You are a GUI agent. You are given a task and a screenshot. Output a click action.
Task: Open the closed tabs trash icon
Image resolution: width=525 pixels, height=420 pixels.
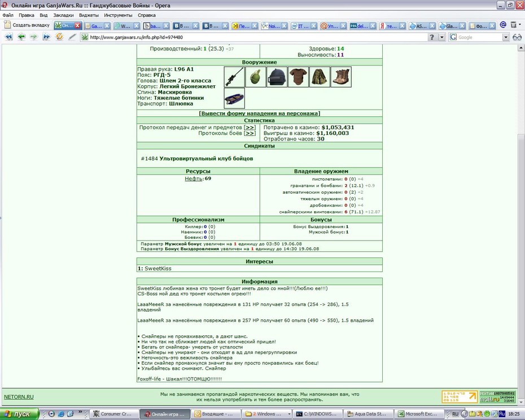tap(513, 24)
